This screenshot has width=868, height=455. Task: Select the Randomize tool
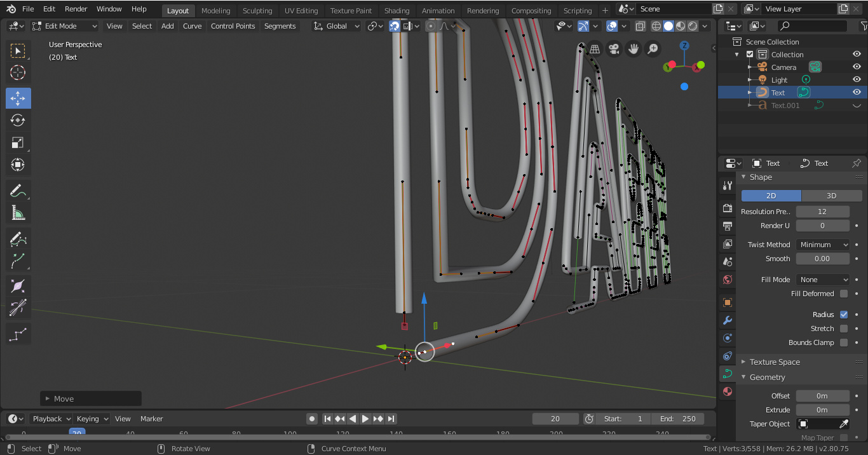point(18,334)
